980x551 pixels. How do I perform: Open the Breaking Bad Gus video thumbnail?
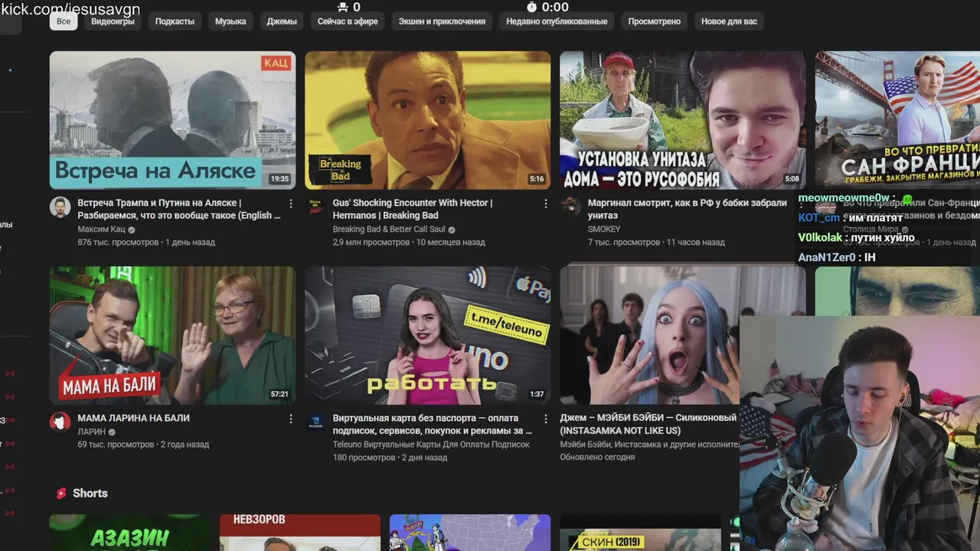pos(427,120)
